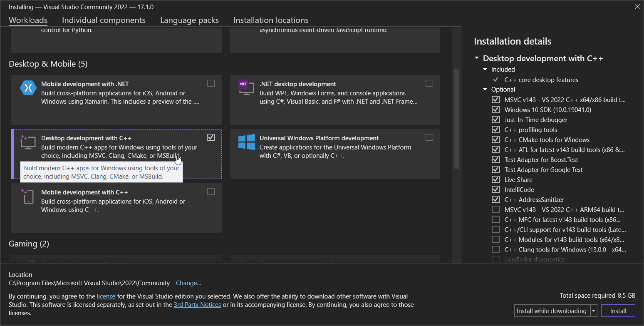Click the Universal Windows Platform logo icon
The image size is (644, 326).
tap(246, 142)
